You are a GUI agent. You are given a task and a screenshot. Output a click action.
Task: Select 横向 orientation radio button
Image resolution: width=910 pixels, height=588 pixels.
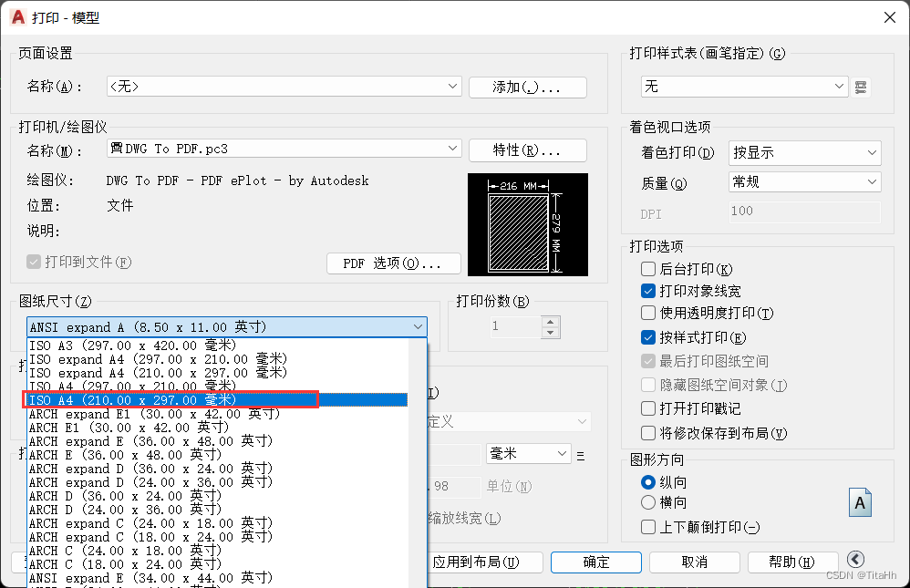pyautogui.click(x=648, y=502)
